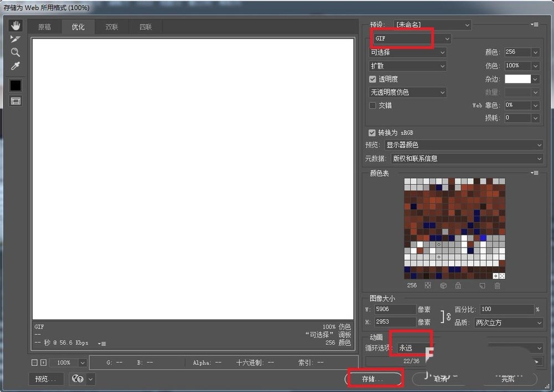554x392 pixels.
Task: Toggle the 转换为 sRGB checkbox
Action: 372,133
